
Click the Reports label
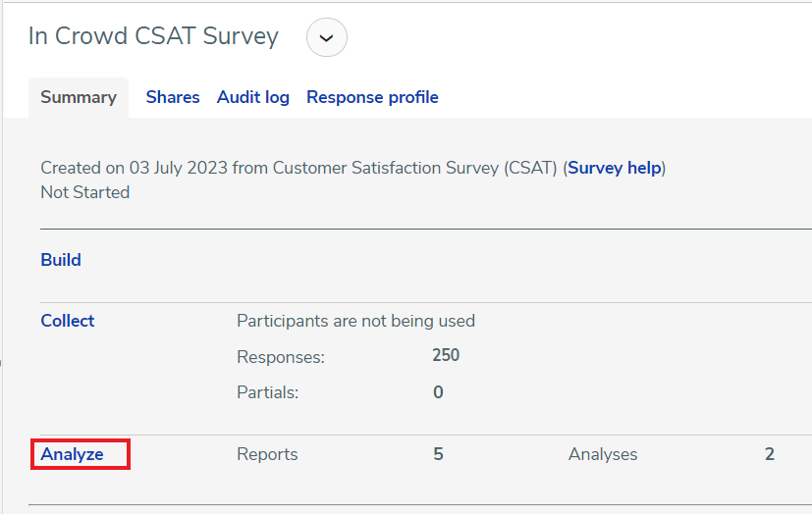(x=267, y=454)
